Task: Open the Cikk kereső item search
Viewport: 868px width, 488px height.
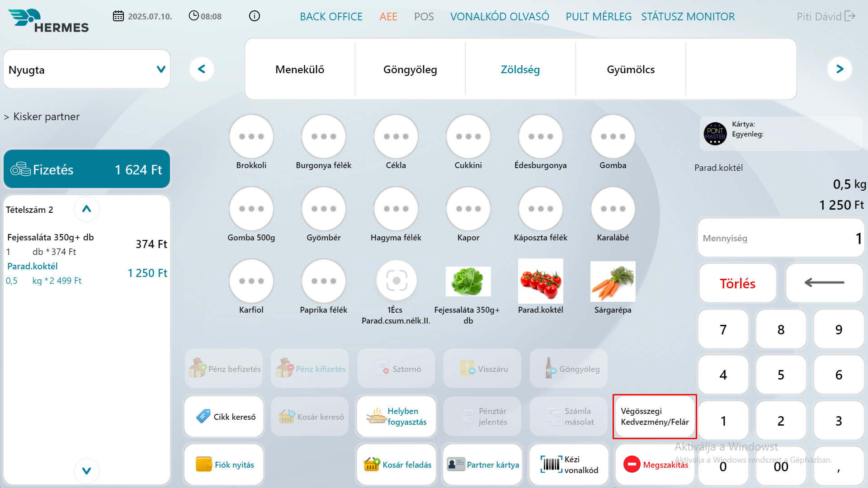Action: [x=224, y=417]
